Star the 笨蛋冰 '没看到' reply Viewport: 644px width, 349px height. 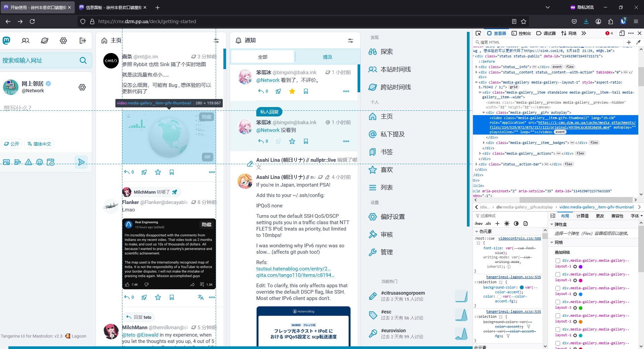point(292,141)
